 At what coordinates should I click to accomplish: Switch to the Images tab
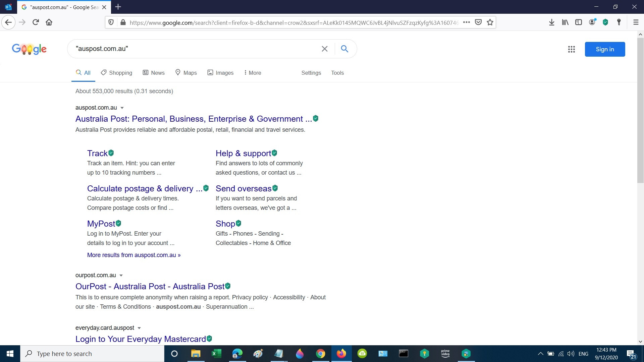(220, 73)
